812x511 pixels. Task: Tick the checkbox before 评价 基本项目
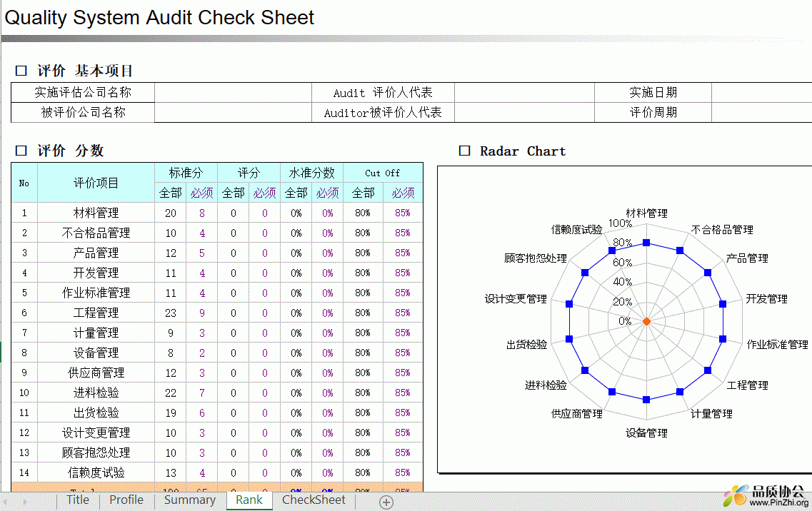[x=21, y=71]
